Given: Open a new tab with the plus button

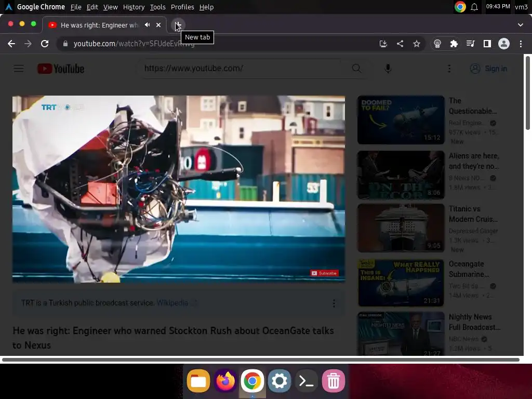Looking at the screenshot, I should coord(178,25).
